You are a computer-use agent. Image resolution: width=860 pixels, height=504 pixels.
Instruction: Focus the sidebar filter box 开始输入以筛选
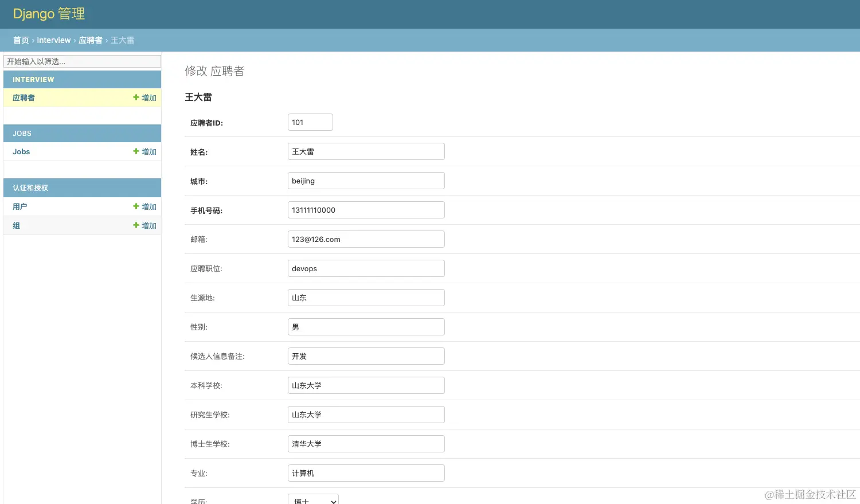(x=82, y=61)
